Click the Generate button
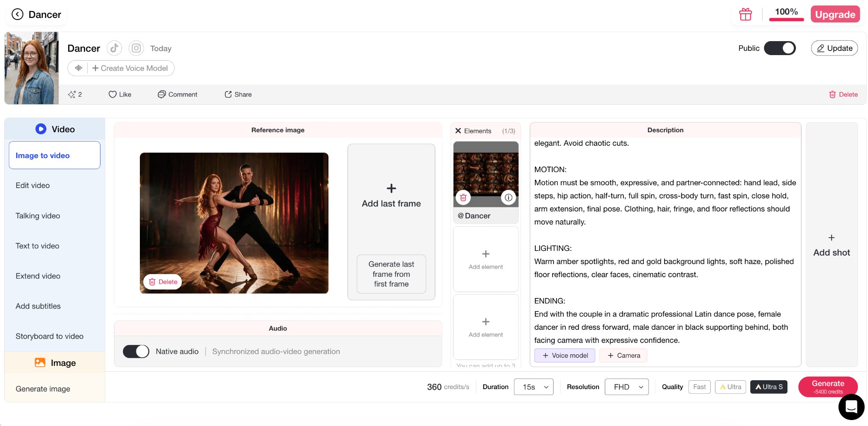This screenshot has height=426, width=868. 828,387
